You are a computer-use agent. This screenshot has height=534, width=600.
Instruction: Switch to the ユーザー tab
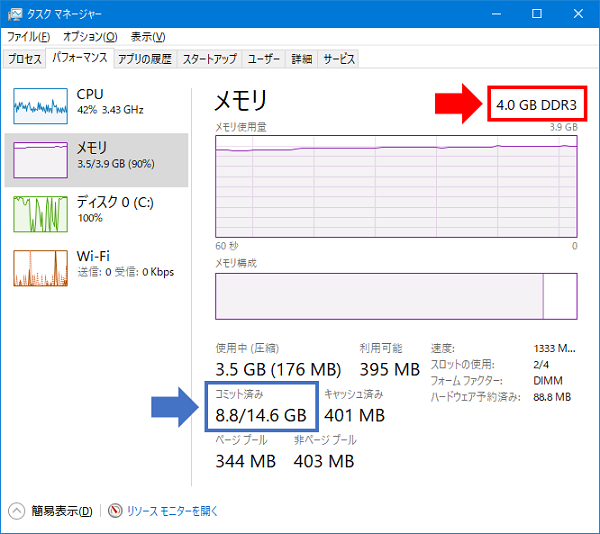(264, 59)
